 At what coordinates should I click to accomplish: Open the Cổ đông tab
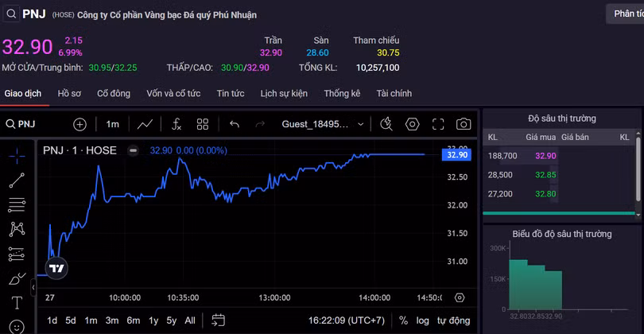pyautogui.click(x=114, y=94)
